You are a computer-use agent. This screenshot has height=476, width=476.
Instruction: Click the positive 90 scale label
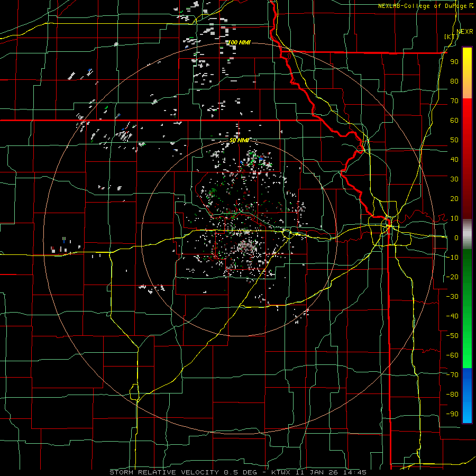[454, 62]
